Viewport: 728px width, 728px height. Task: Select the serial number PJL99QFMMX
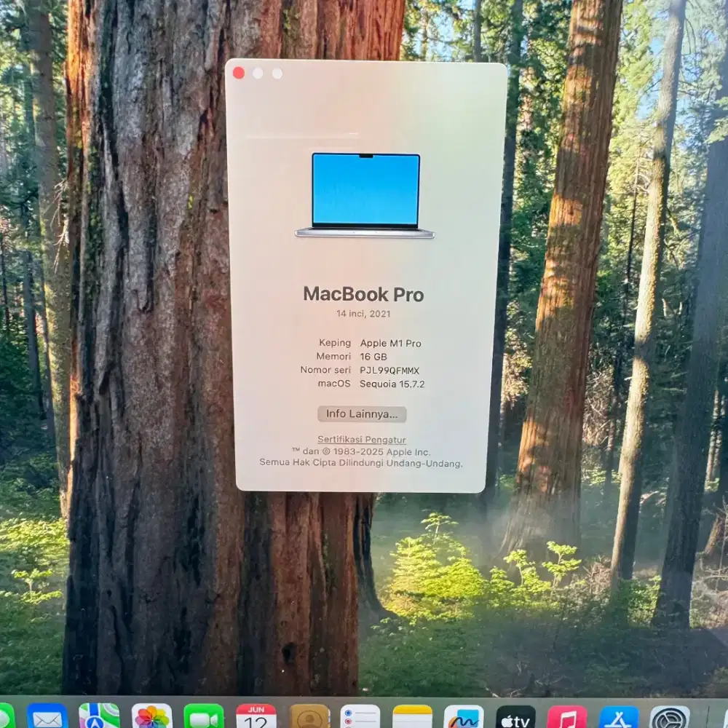point(389,371)
